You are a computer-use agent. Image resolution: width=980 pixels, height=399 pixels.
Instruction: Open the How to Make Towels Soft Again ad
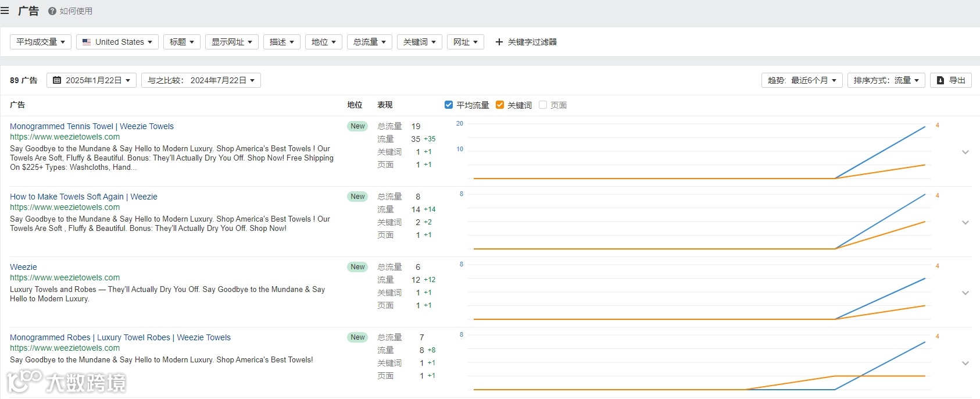84,197
